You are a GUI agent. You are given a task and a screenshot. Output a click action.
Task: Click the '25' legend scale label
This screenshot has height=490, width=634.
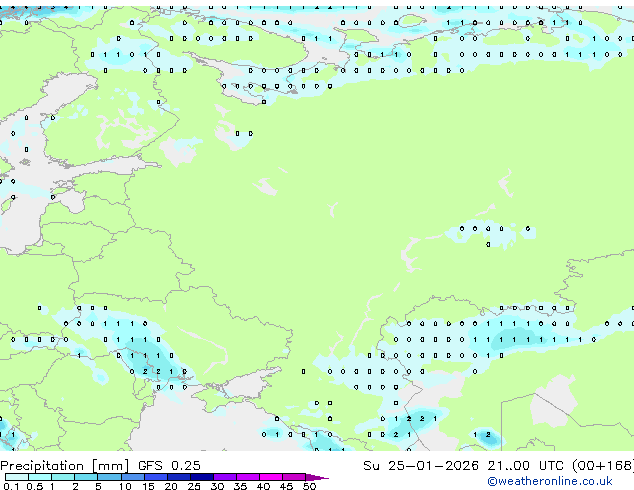(x=194, y=486)
